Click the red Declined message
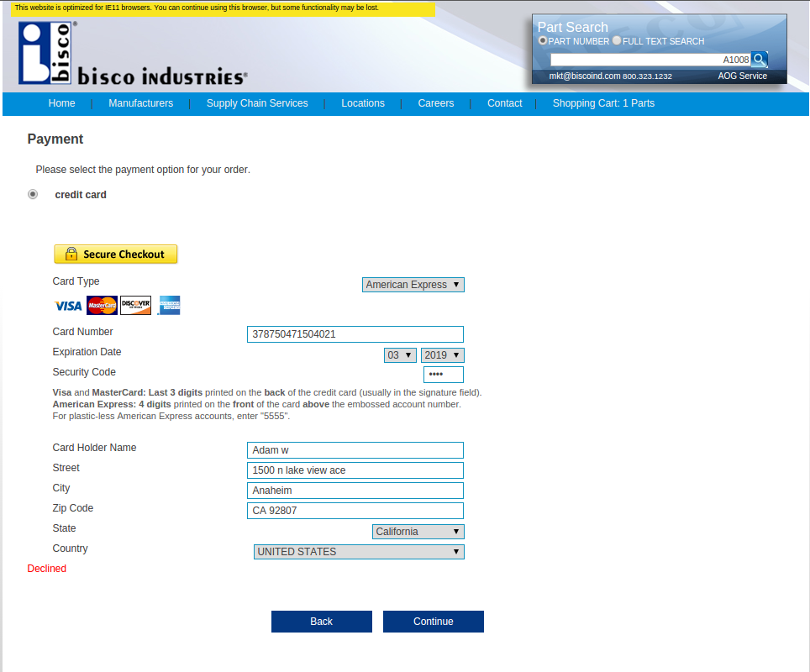 coord(47,568)
